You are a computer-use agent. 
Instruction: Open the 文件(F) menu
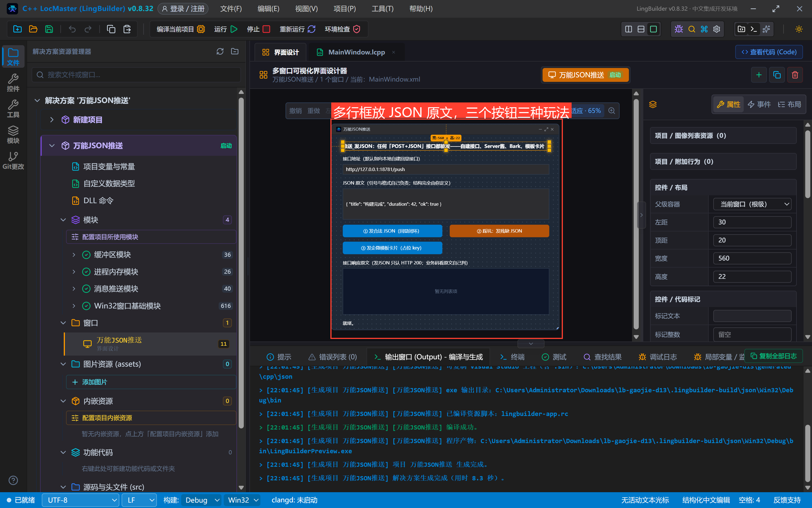pos(231,9)
